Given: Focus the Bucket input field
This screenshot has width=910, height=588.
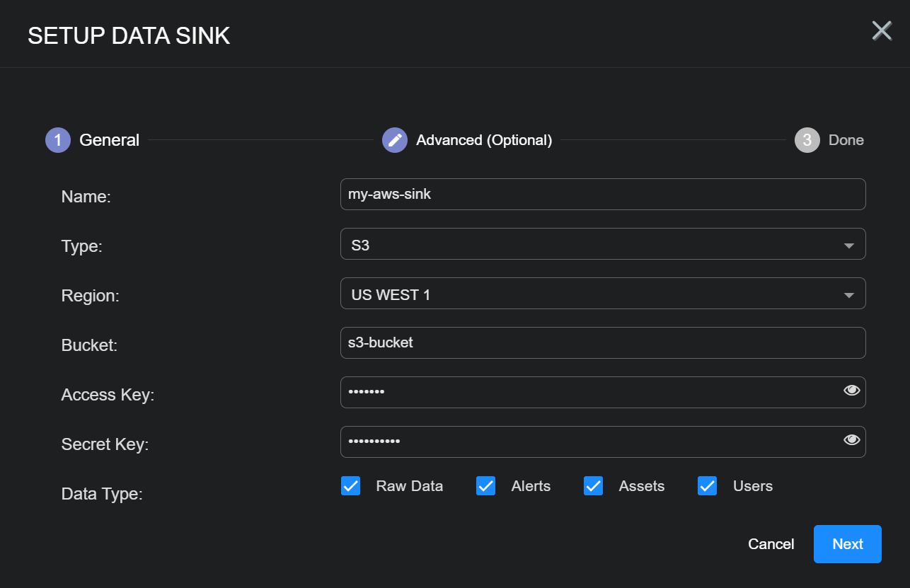Looking at the screenshot, I should [x=602, y=343].
